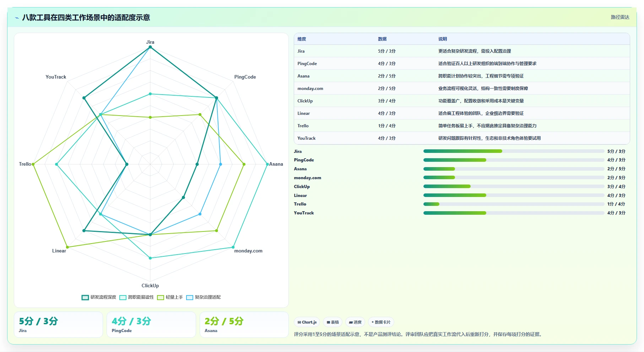The image size is (644, 352).
Task: Select the Asana table row name
Action: point(303,76)
